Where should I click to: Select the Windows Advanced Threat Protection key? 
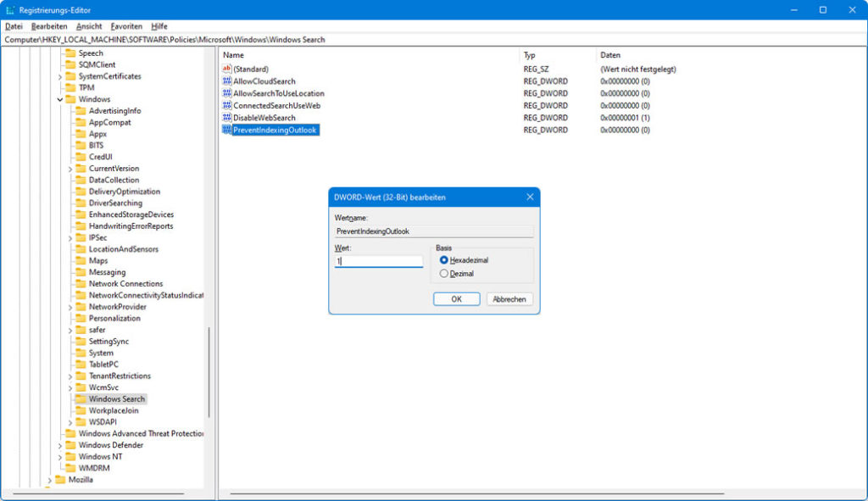141,433
